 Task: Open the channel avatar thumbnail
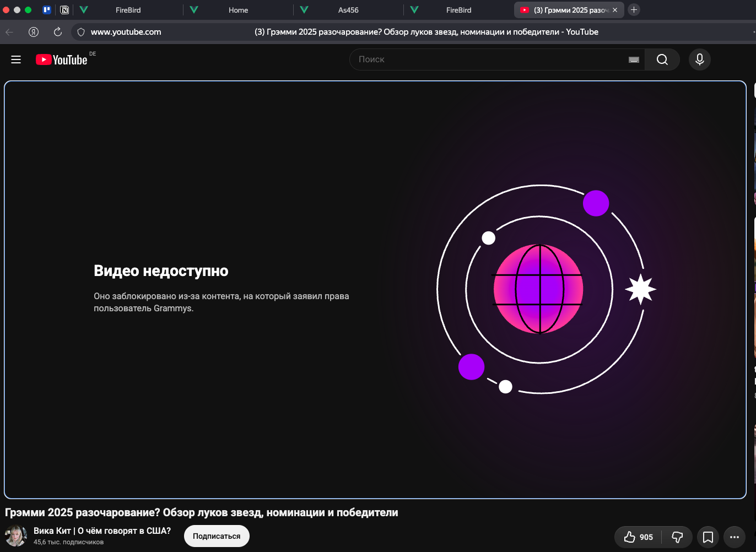pos(16,536)
